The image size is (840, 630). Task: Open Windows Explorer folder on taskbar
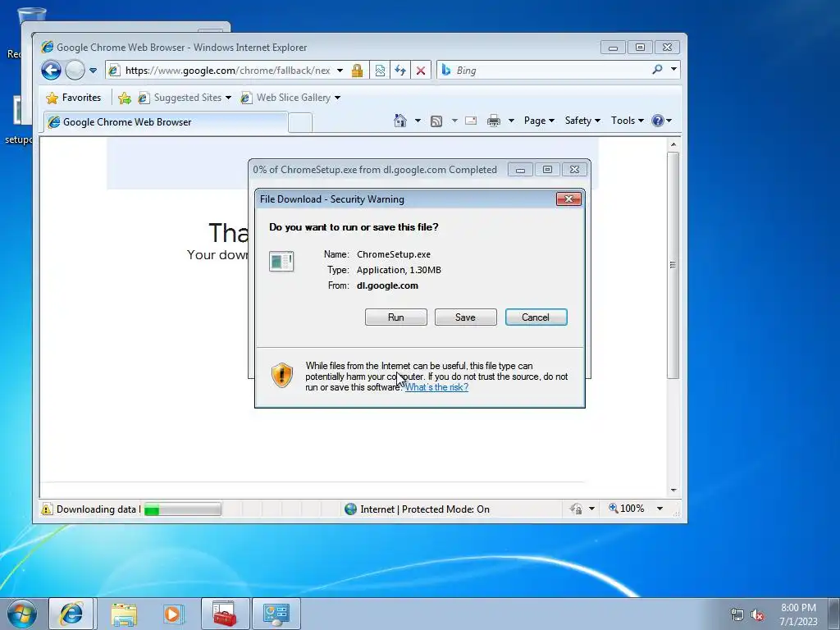pyautogui.click(x=124, y=614)
